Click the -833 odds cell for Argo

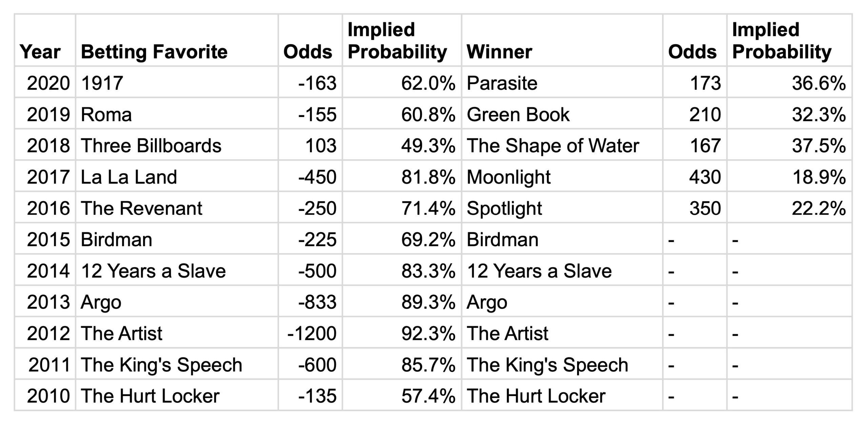[x=317, y=302]
